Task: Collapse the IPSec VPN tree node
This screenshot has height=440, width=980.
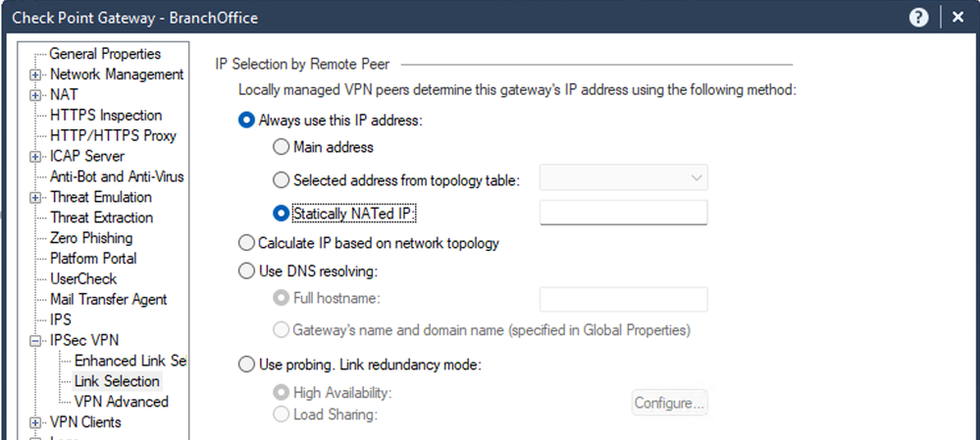Action: [36, 341]
